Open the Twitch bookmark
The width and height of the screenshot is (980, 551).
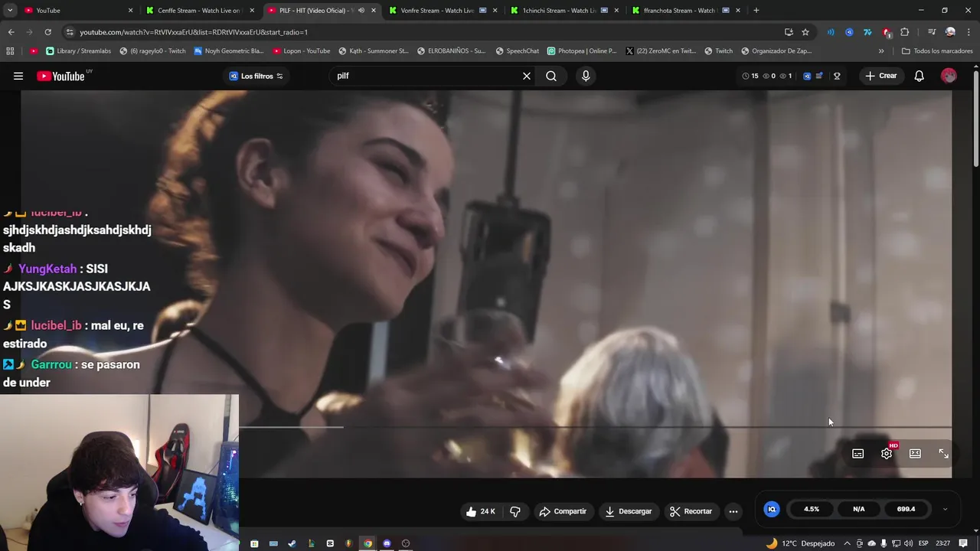point(718,51)
